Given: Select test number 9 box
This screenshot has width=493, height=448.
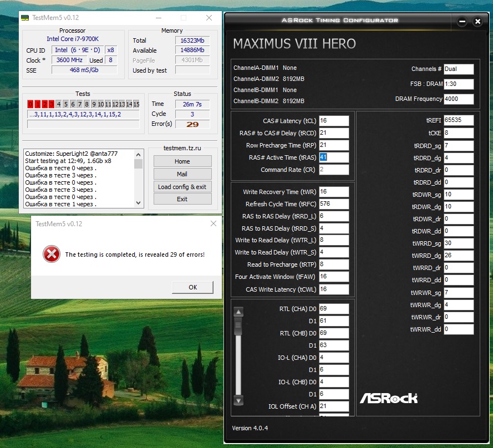Looking at the screenshot, I should tap(94, 104).
